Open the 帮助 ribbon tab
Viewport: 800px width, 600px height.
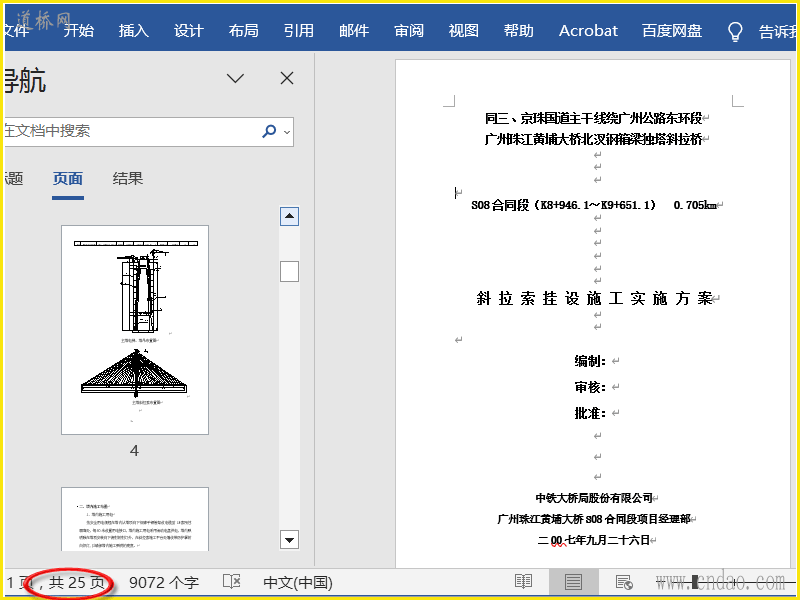[518, 31]
